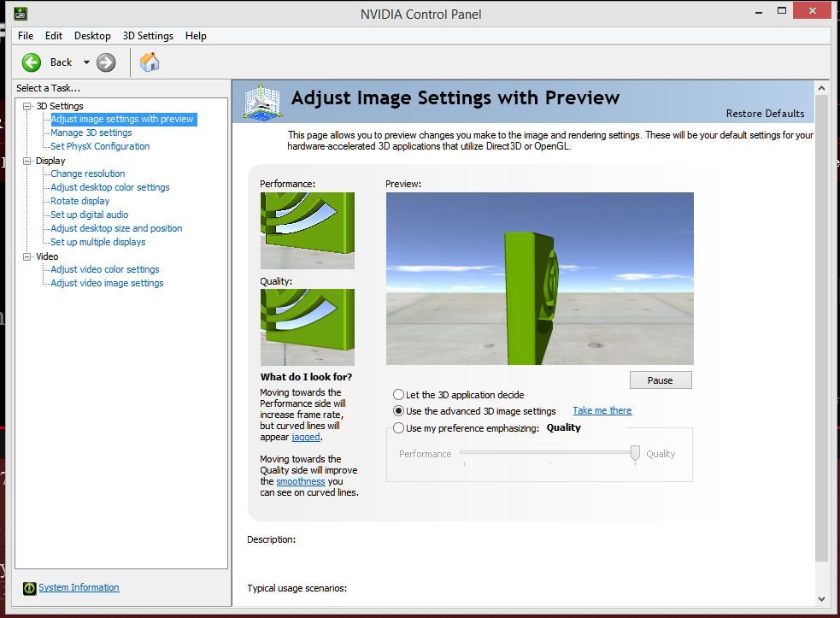The width and height of the screenshot is (840, 618).
Task: Open Rotate display
Action: coord(79,201)
